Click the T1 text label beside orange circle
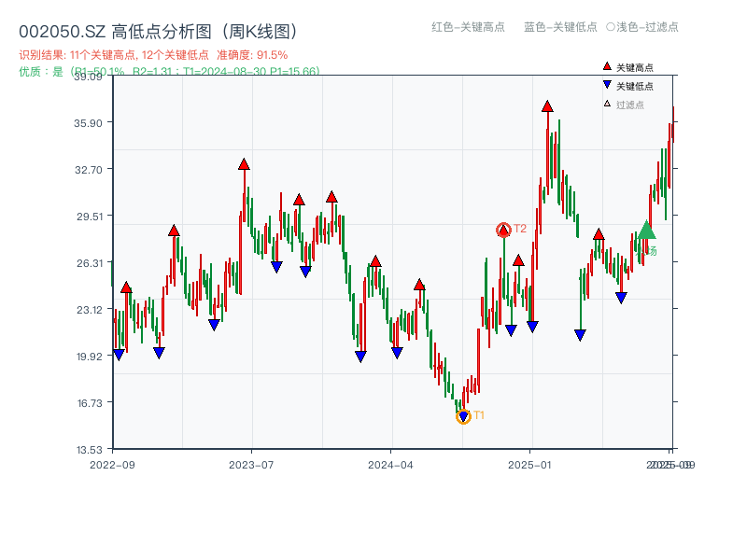The height and width of the screenshot is (560, 747). (479, 415)
